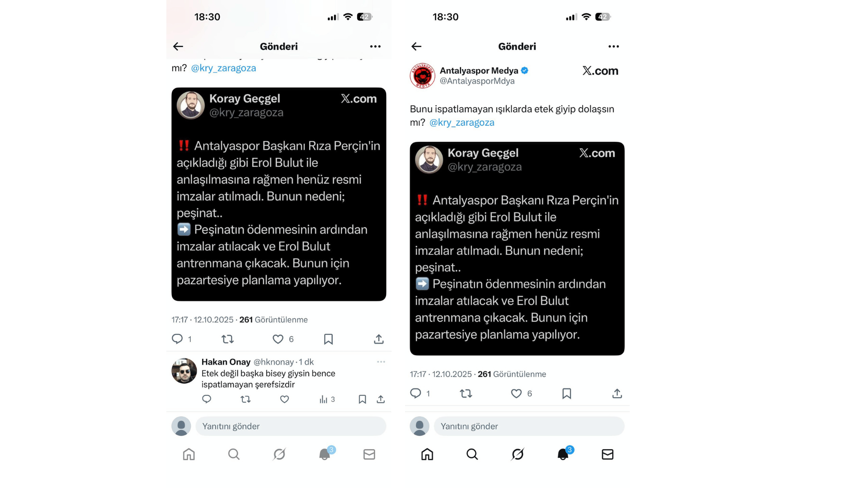Tap the back arrow in left phone
Viewport: 868px width, 488px height.
pos(178,46)
